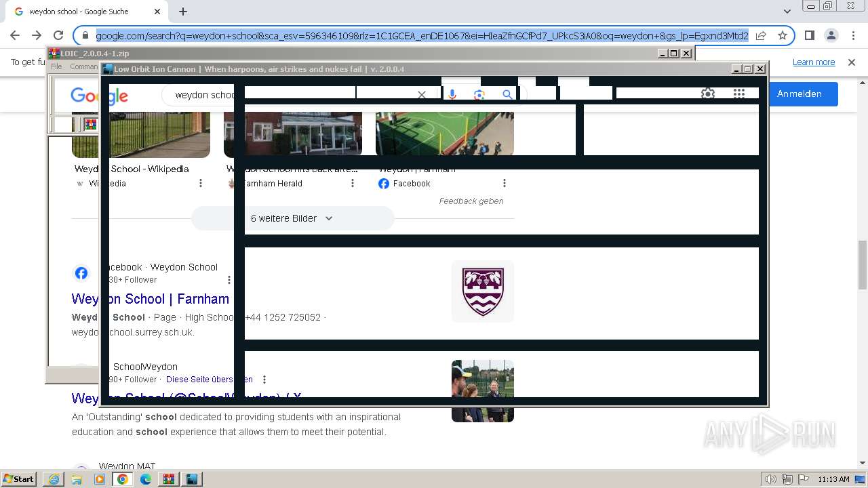This screenshot has width=868, height=488.
Task: Open Chrome tab search dropdown
Action: (787, 12)
